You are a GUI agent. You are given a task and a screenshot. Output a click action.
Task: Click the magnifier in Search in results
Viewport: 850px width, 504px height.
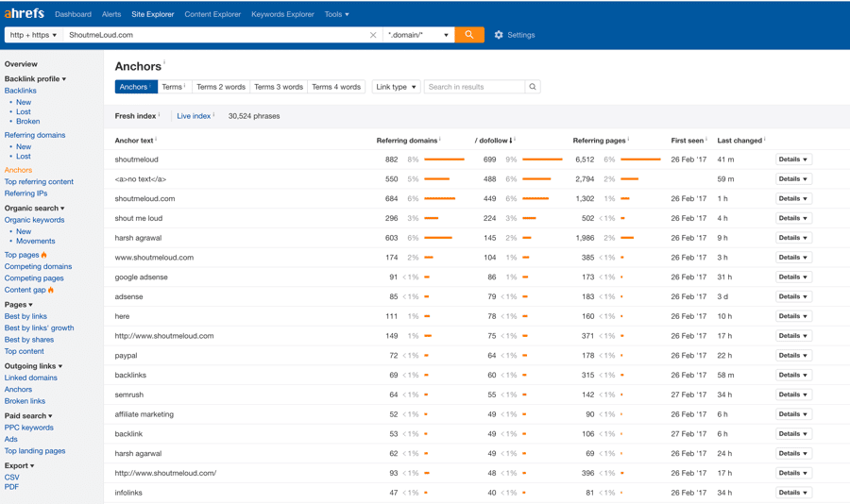click(533, 87)
